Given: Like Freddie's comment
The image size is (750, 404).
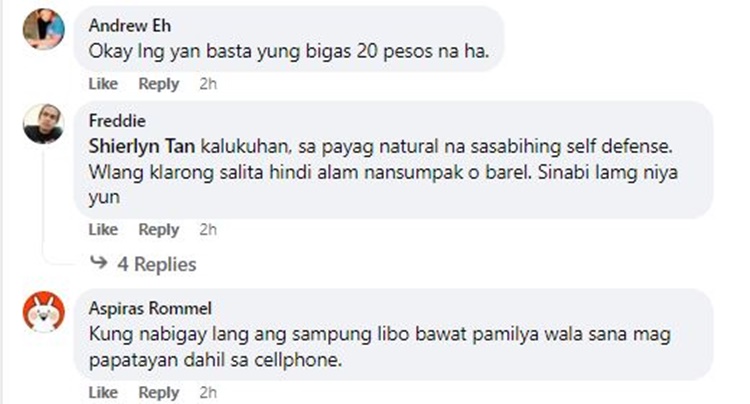Looking at the screenshot, I should (103, 229).
